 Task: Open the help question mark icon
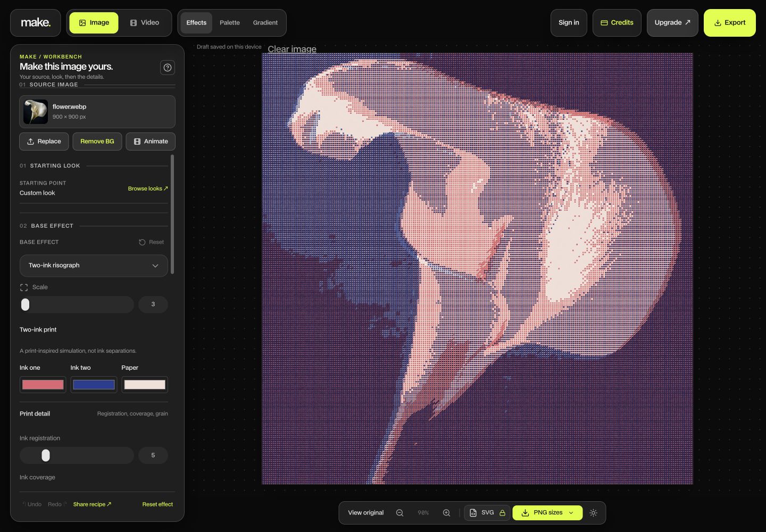[x=168, y=68]
